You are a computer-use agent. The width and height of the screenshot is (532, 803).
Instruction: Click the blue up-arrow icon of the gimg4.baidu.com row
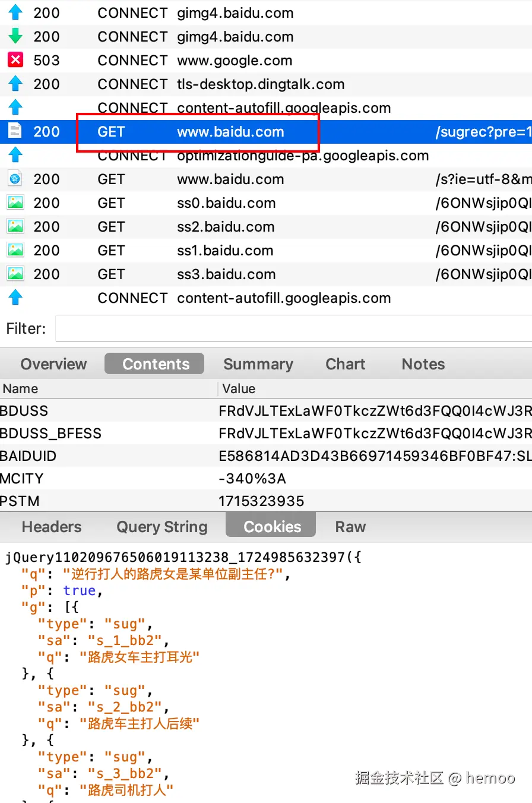15,13
